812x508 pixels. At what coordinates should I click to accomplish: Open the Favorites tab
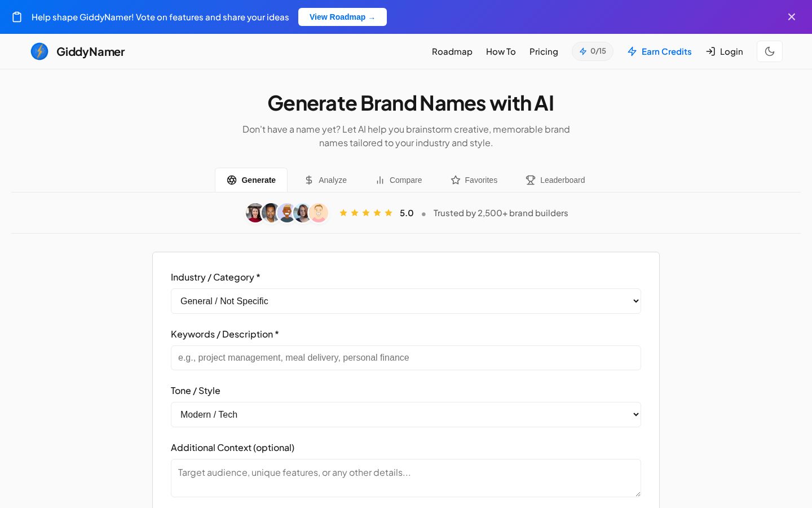click(x=474, y=180)
